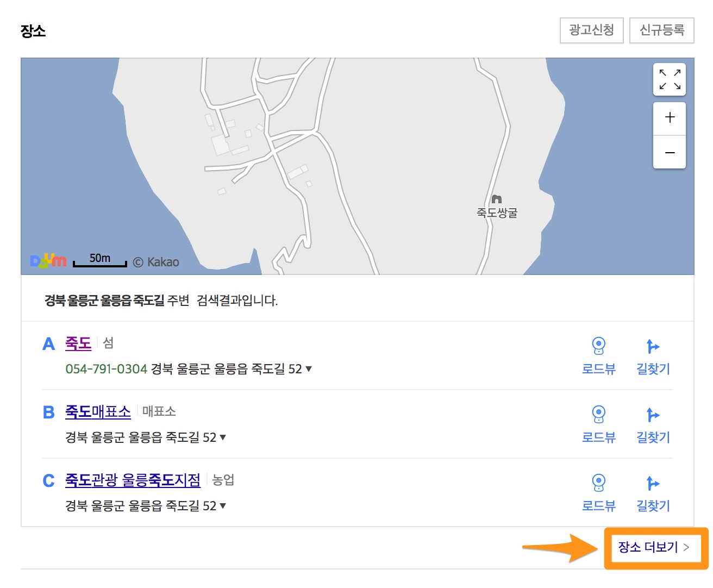Expand the map to fullscreen

click(x=670, y=79)
